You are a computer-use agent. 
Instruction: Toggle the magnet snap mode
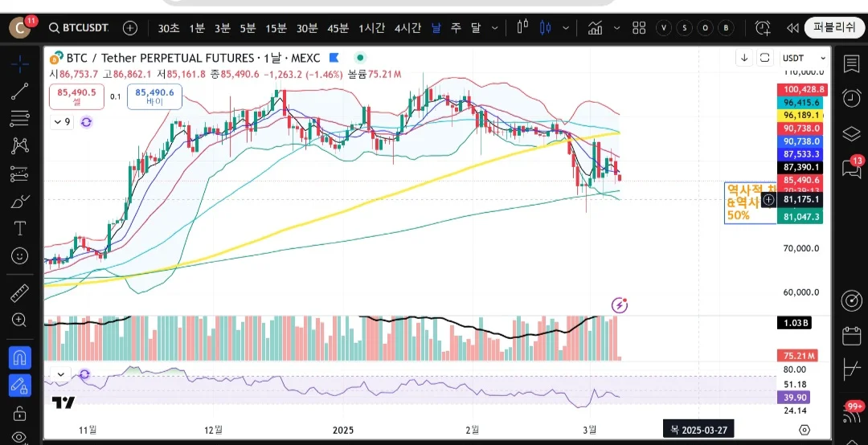coord(20,358)
